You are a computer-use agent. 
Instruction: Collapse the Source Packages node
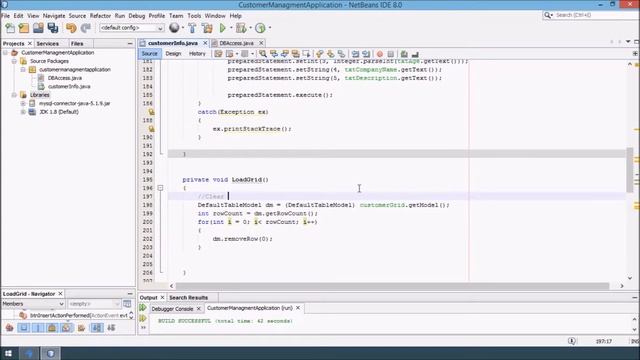pos(14,61)
